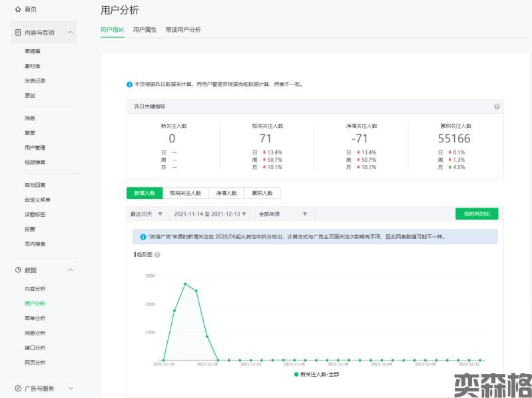The image size is (532, 398).
Task: Click the help icon in 昨日关键指标 header
Action: pos(497,106)
